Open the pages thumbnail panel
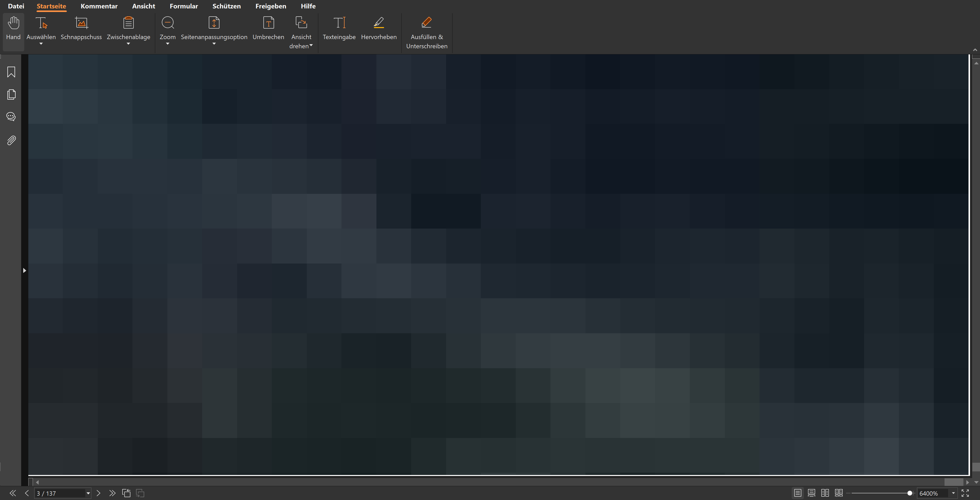 point(11,94)
